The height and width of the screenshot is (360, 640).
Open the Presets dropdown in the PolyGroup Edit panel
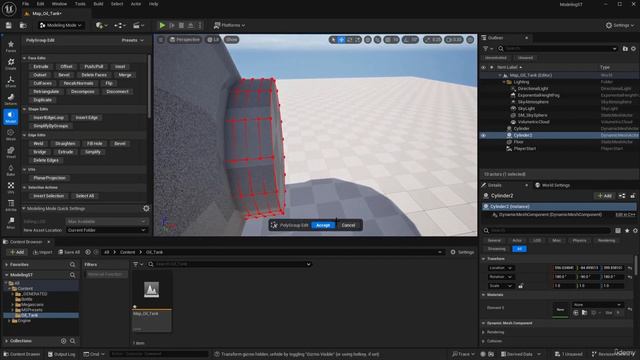point(133,40)
